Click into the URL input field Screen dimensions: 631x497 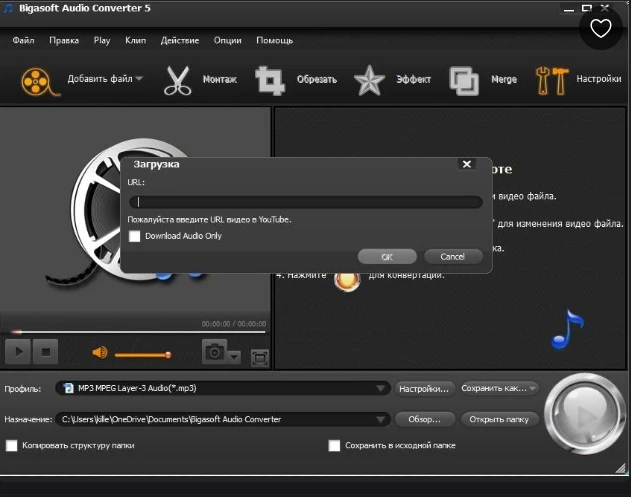click(306, 202)
